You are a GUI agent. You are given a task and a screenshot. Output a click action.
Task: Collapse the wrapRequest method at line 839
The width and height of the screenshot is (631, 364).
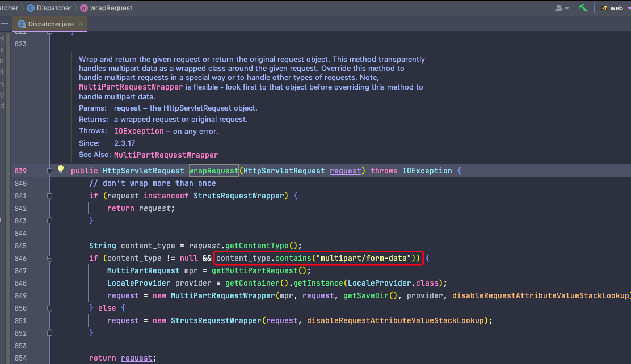(50, 171)
